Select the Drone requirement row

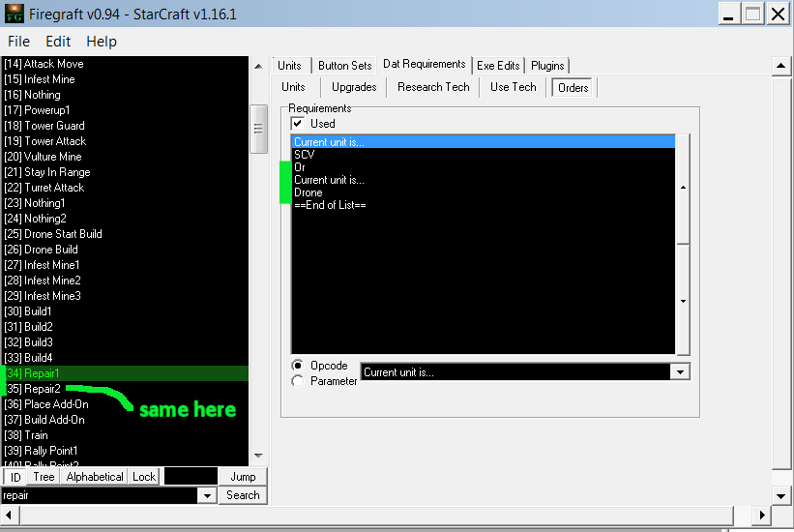coord(484,192)
